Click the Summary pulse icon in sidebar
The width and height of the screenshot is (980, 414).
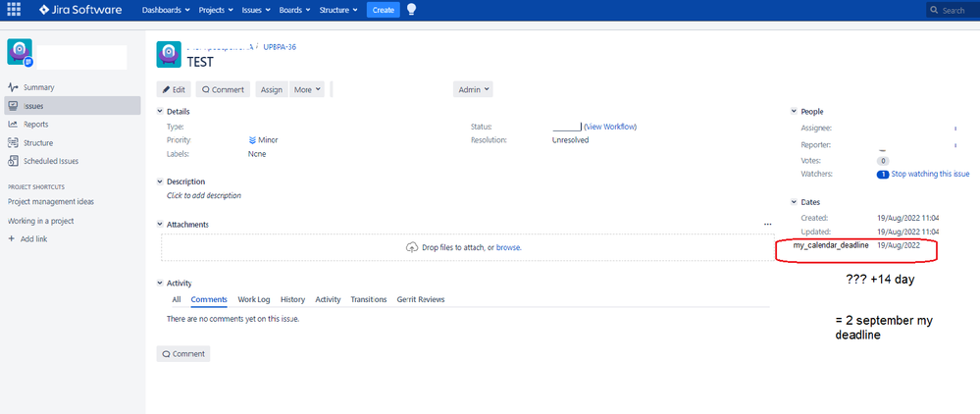13,87
